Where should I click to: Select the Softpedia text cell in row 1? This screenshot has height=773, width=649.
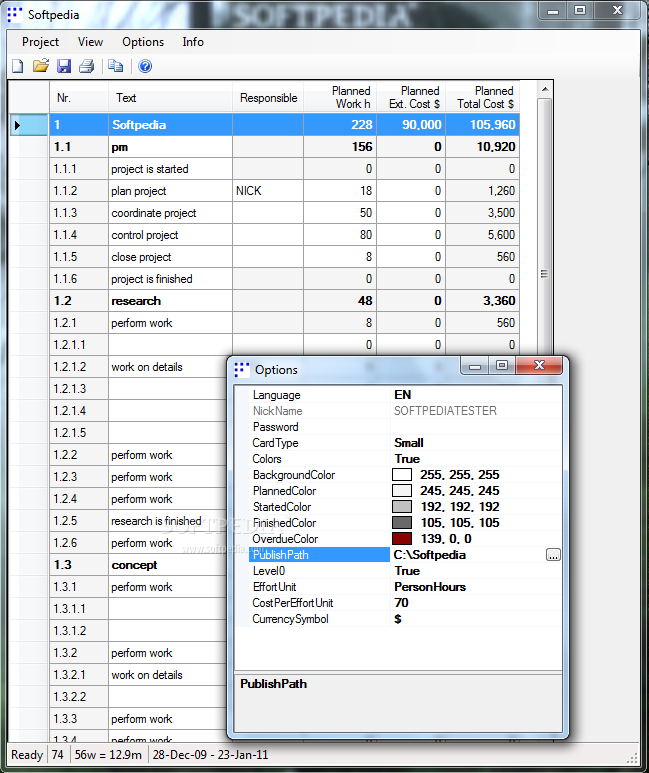click(170, 125)
